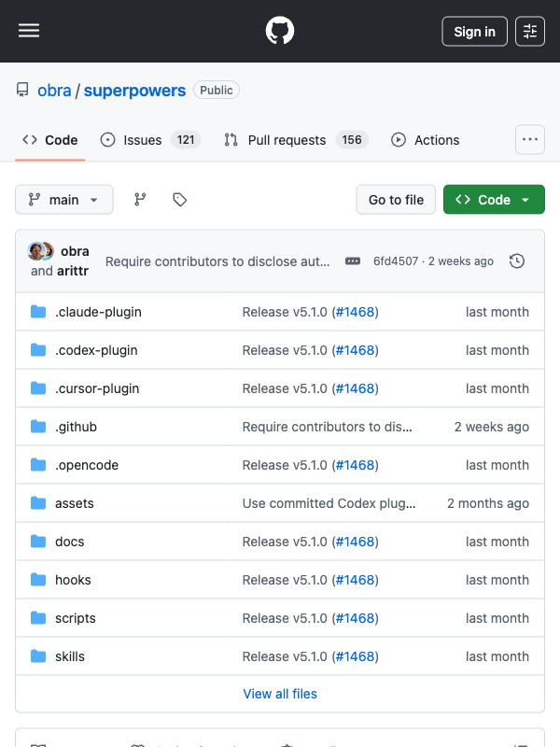Open .github commit message Require contributors to dis...
This screenshot has height=747, width=560.
click(x=328, y=427)
